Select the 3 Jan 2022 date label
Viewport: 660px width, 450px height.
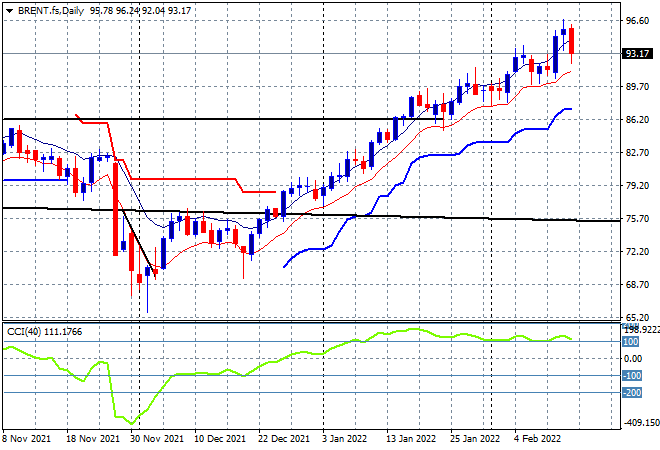[x=344, y=439]
